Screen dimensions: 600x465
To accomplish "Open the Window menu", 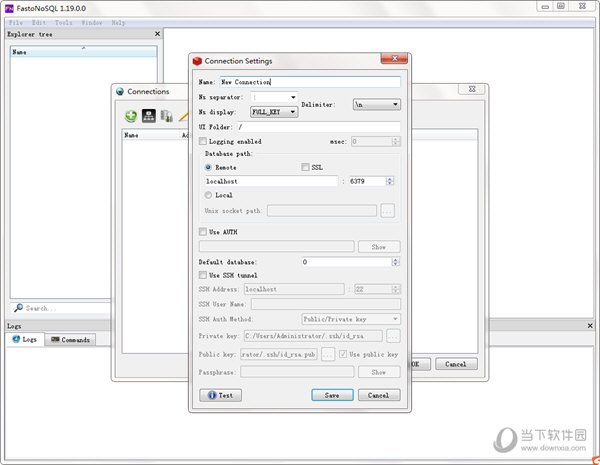I will click(x=92, y=23).
